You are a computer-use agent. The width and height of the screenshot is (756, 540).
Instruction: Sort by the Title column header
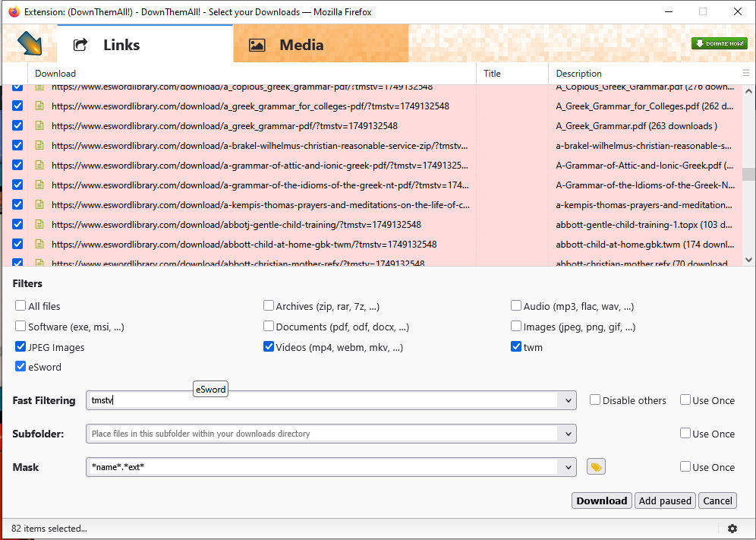tap(512, 74)
